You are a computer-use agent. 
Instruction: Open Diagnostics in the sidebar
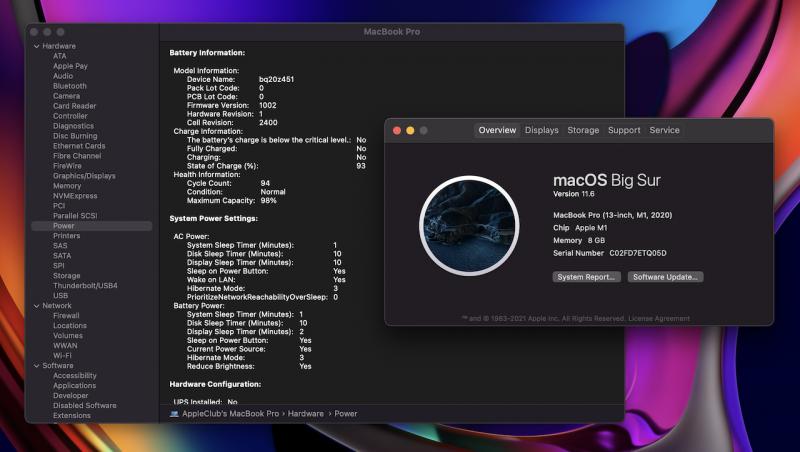pyautogui.click(x=73, y=126)
